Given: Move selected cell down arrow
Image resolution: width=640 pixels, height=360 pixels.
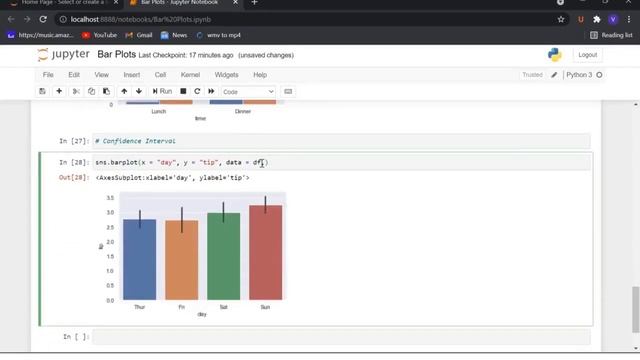Looking at the screenshot, I should [x=139, y=91].
